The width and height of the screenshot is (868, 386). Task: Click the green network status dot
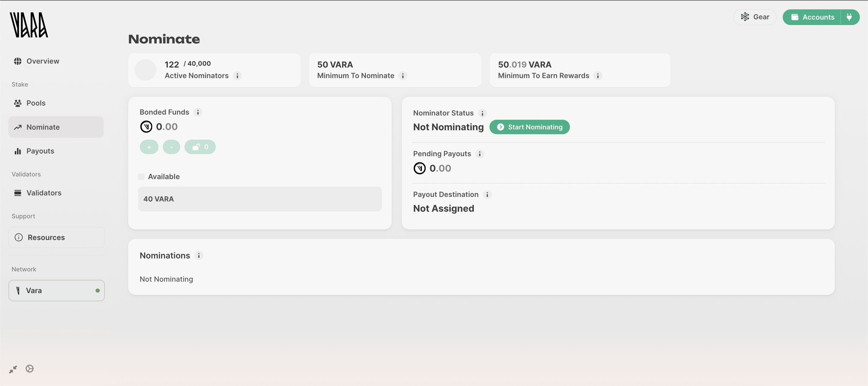[98, 291]
